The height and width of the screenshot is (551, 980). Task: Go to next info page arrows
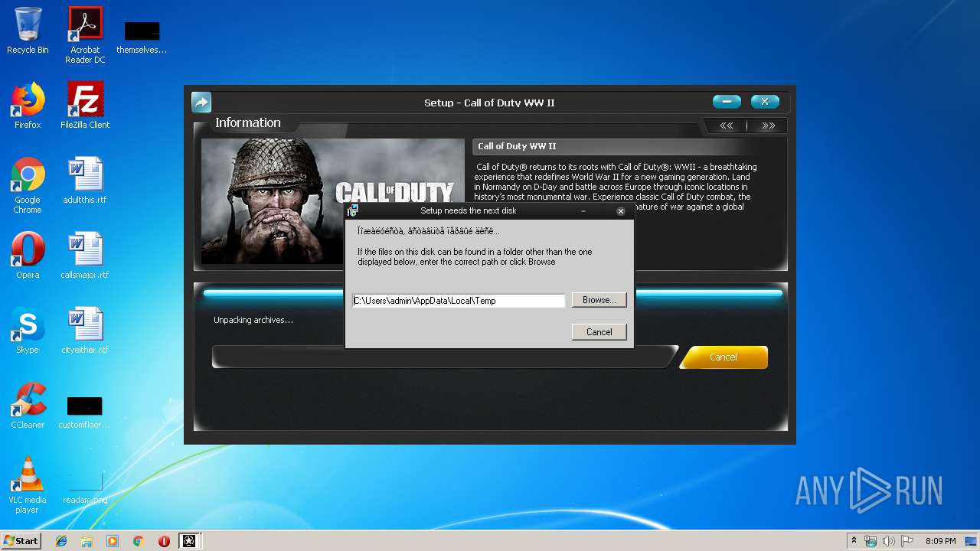tap(768, 126)
